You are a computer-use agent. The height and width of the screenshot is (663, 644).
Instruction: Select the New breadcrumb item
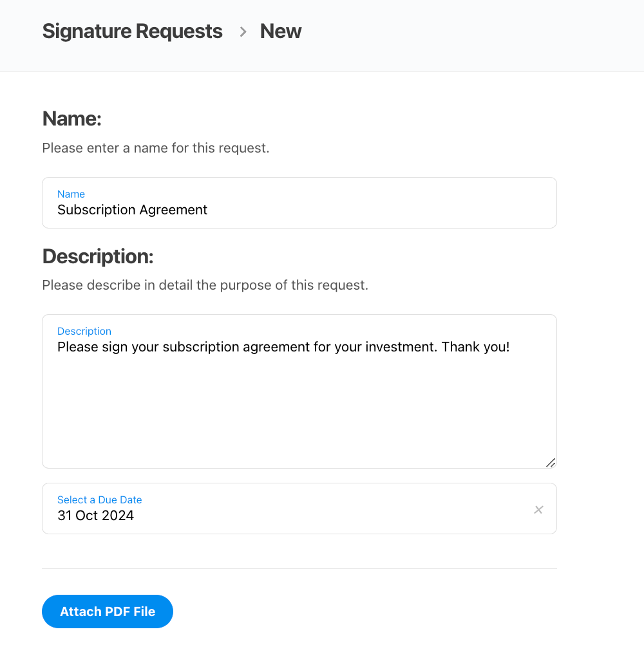pos(280,31)
